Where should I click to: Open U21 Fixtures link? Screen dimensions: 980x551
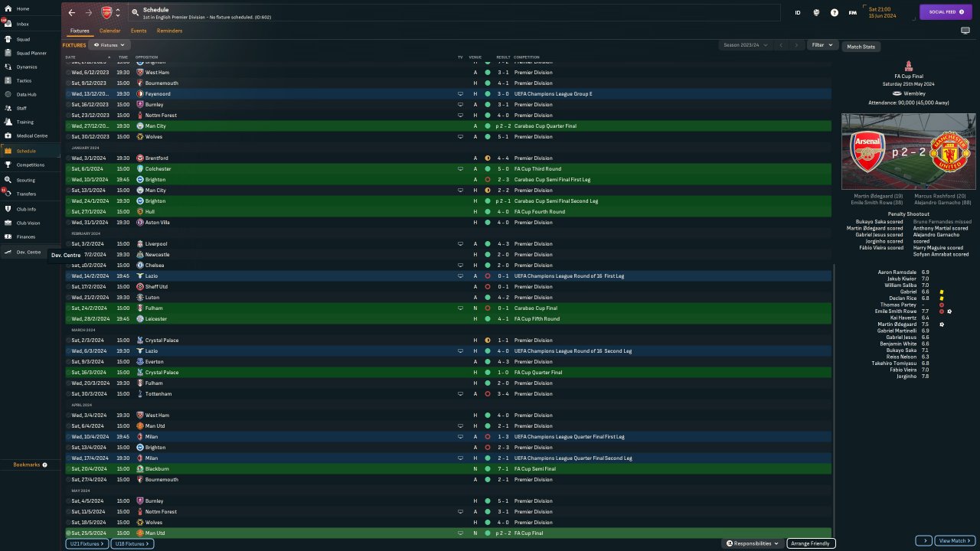(x=87, y=543)
